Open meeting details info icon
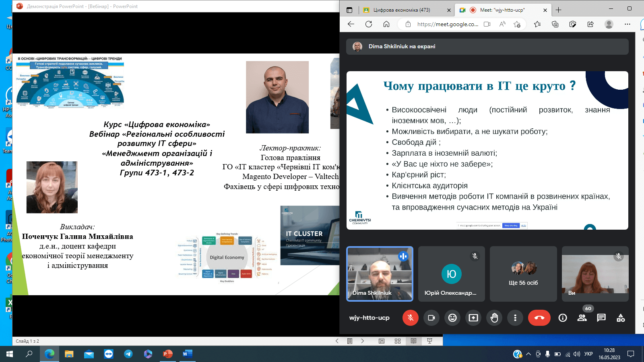The image size is (644, 362). (563, 318)
